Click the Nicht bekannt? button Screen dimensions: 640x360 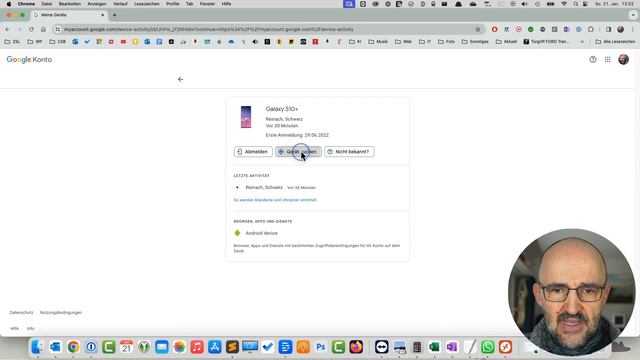pos(349,151)
